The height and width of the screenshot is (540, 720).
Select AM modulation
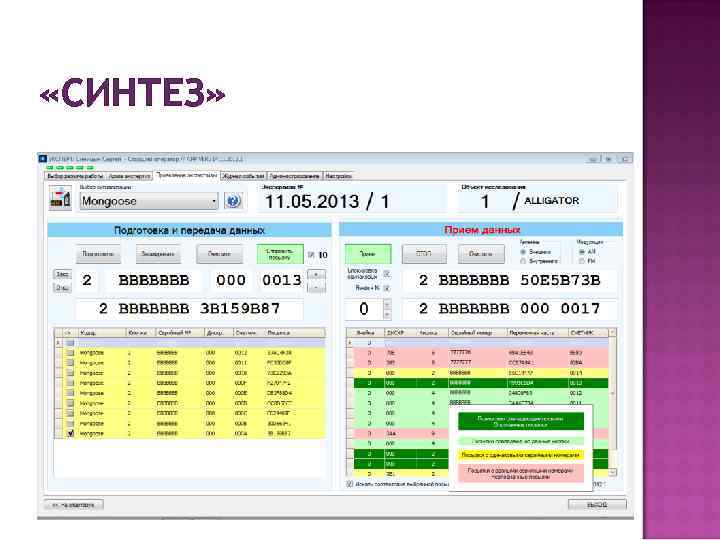pyautogui.click(x=581, y=252)
